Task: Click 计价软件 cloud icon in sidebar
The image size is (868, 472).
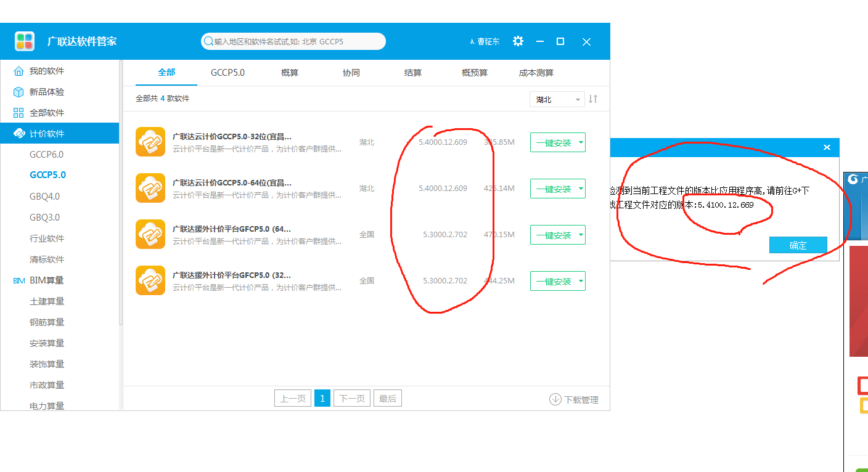Action: point(18,134)
